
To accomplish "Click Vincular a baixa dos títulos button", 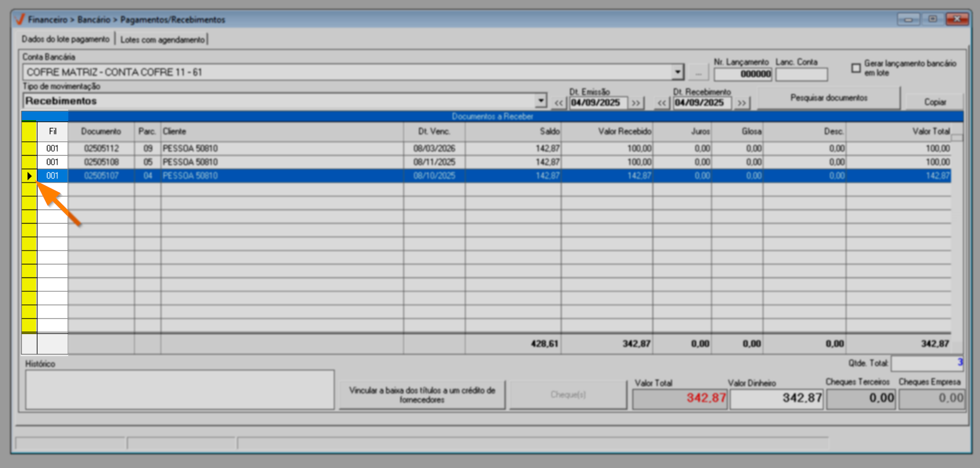I will pyautogui.click(x=422, y=395).
